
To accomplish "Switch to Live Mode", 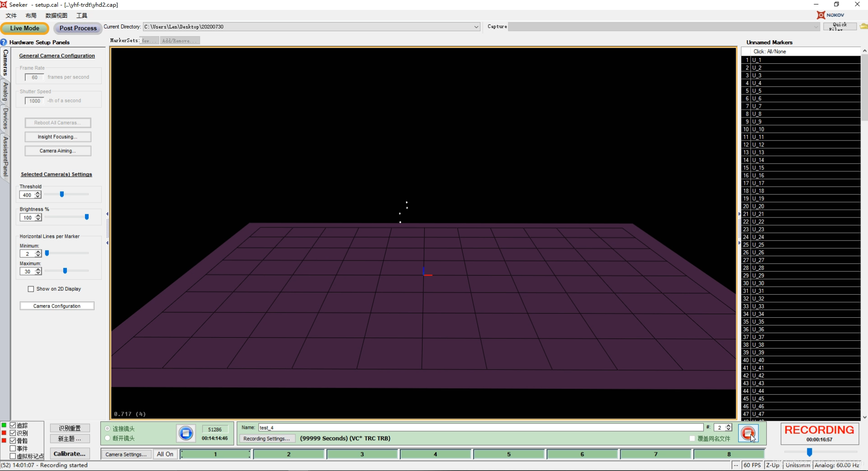I will pos(25,28).
